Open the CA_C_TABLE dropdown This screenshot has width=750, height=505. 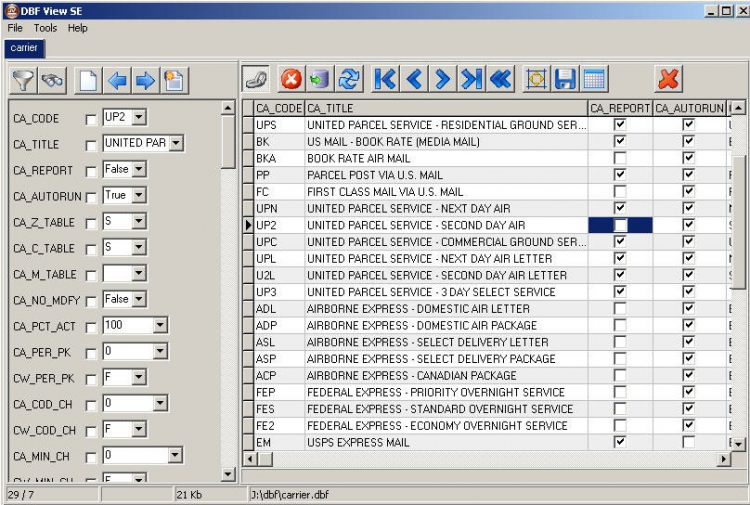(139, 247)
